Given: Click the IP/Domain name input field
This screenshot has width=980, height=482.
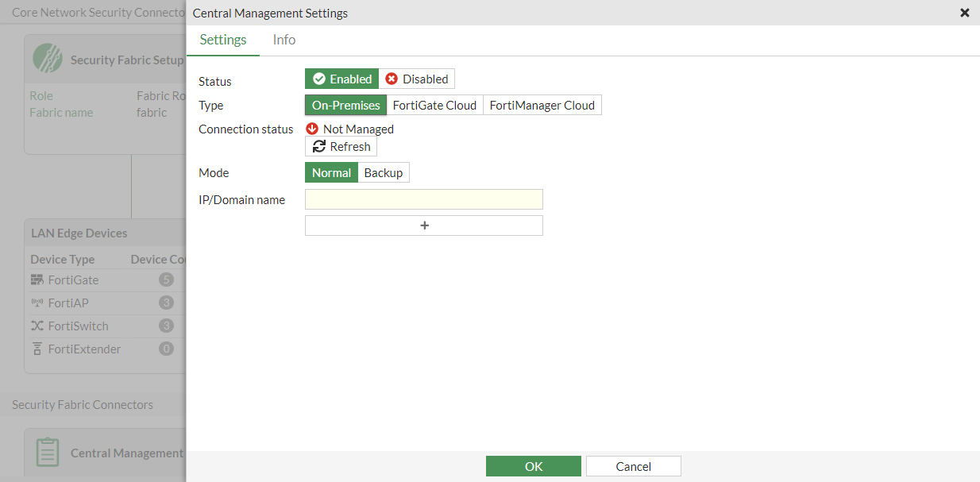Looking at the screenshot, I should pyautogui.click(x=424, y=199).
